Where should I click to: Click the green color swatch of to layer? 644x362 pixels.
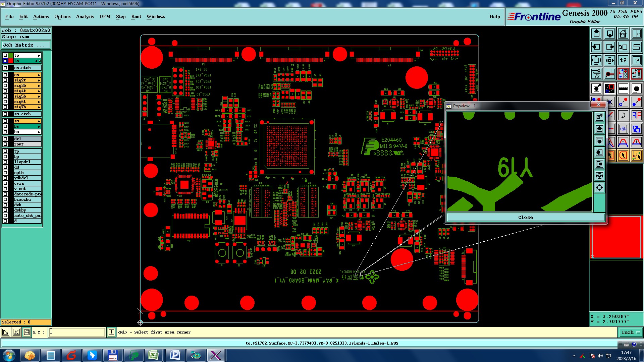(x=11, y=55)
